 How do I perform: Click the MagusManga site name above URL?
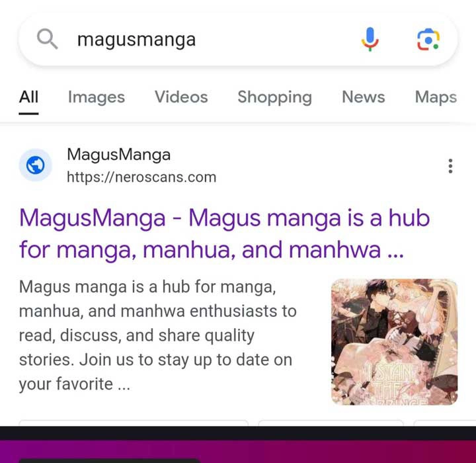pyautogui.click(x=119, y=155)
